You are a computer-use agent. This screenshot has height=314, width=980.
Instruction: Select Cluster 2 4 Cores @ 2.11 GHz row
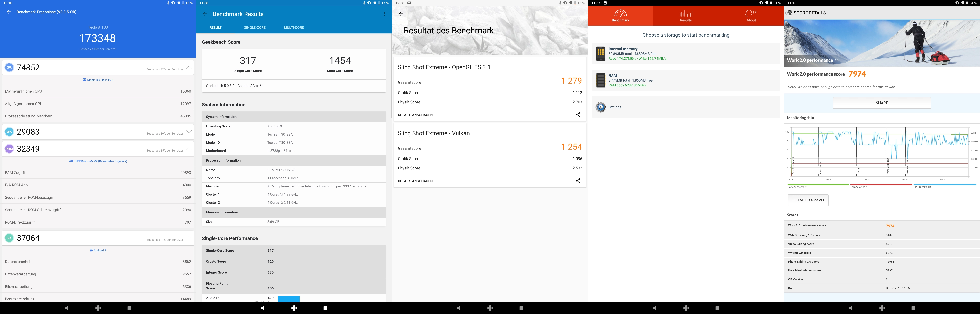[294, 203]
